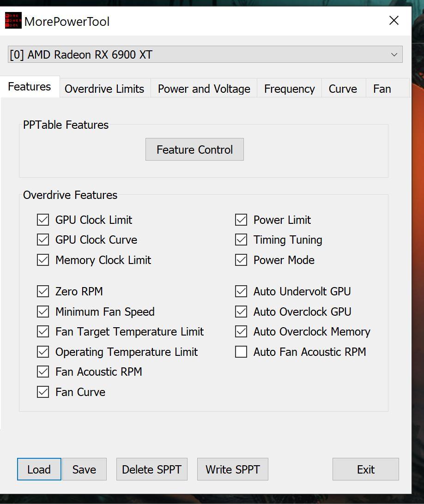This screenshot has width=424, height=504.
Task: Uncheck the Power Limit checkbox
Action: pyautogui.click(x=241, y=220)
